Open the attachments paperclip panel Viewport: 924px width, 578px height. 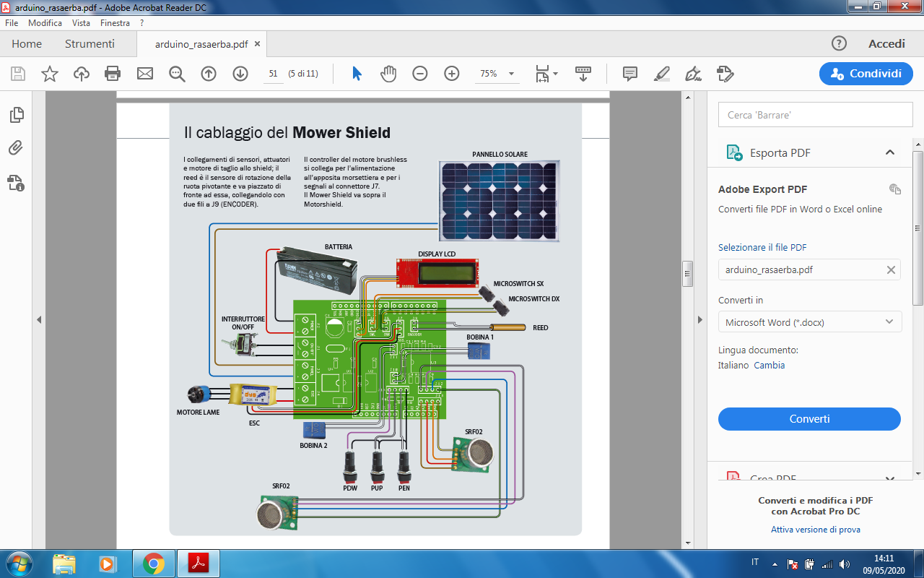click(16, 148)
